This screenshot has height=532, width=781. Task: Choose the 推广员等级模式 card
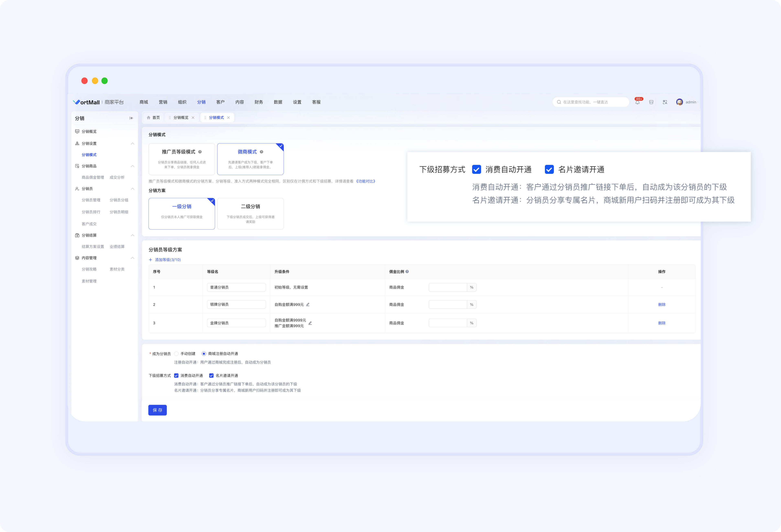[182, 159]
